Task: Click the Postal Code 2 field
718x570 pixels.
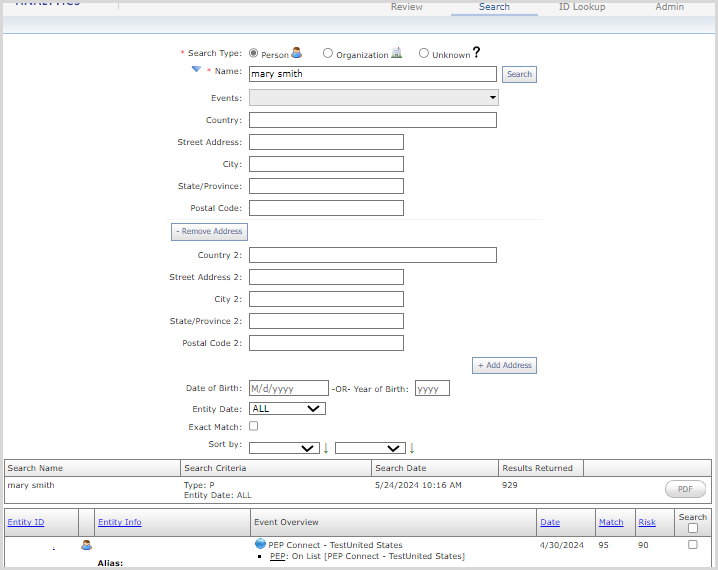Action: (326, 343)
